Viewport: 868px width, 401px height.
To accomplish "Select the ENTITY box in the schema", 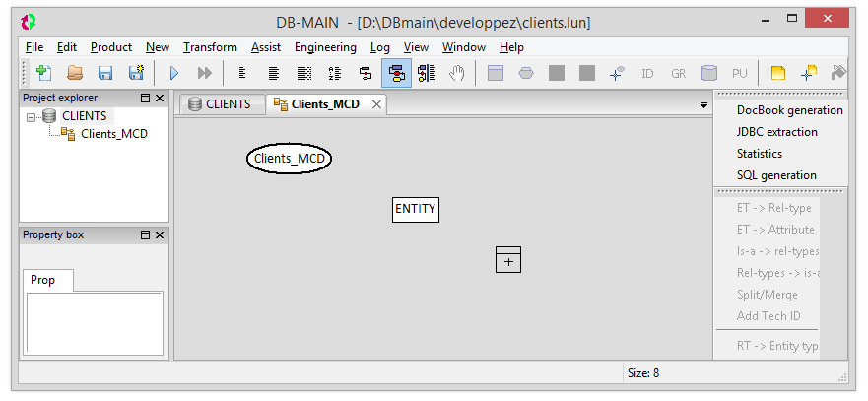I will click(x=415, y=209).
